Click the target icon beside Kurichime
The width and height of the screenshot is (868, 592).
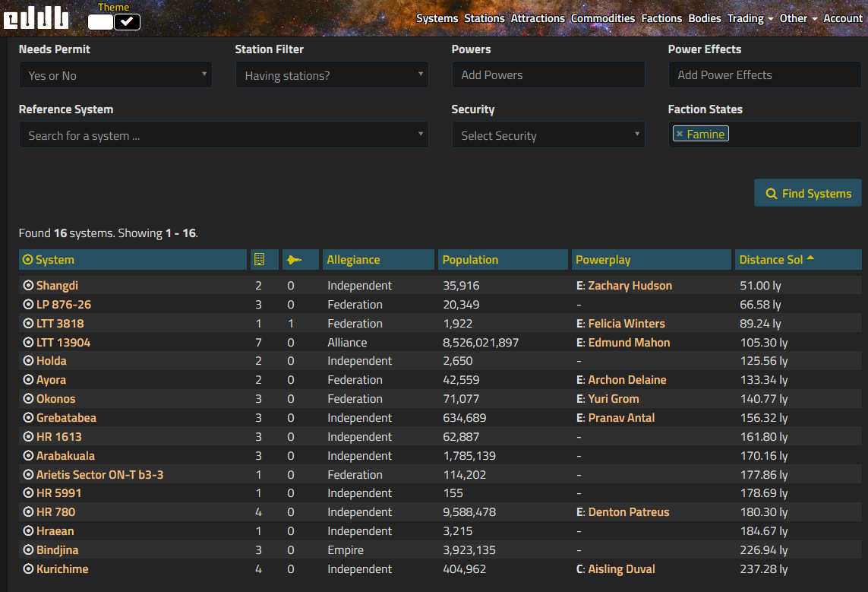(28, 568)
